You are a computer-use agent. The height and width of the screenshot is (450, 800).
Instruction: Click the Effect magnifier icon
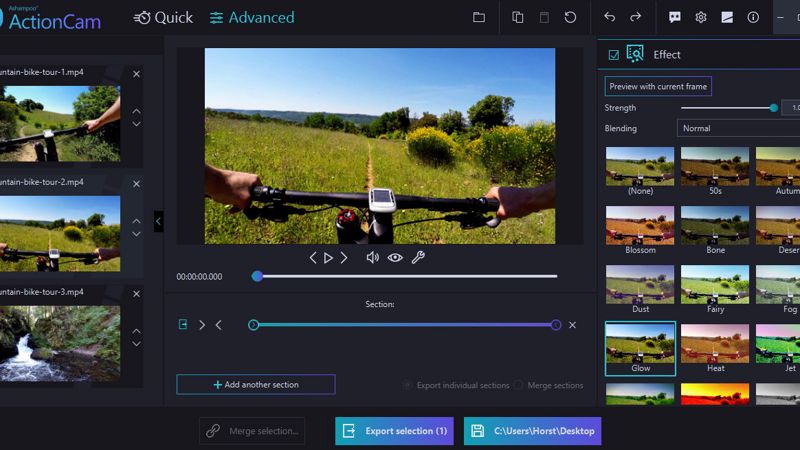635,54
